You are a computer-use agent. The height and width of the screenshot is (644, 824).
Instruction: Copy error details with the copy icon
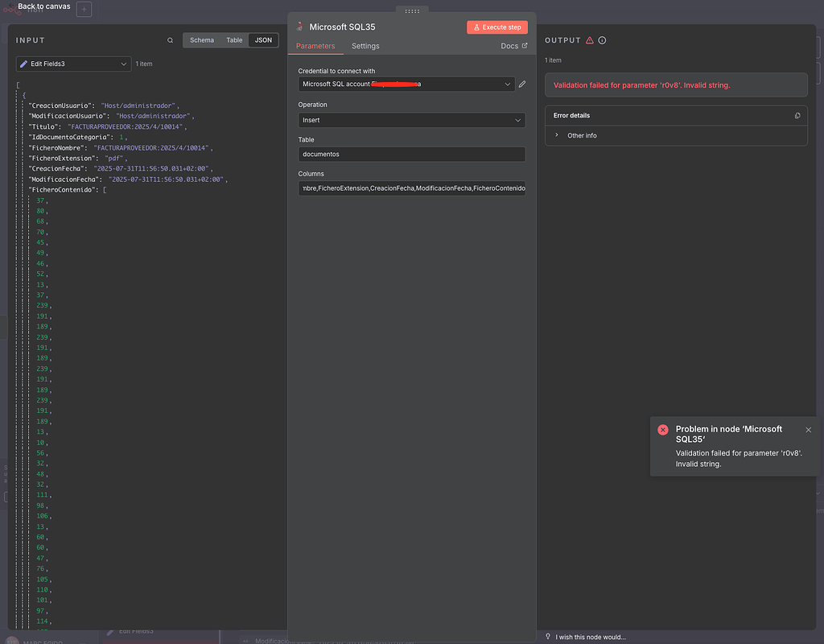click(x=797, y=116)
